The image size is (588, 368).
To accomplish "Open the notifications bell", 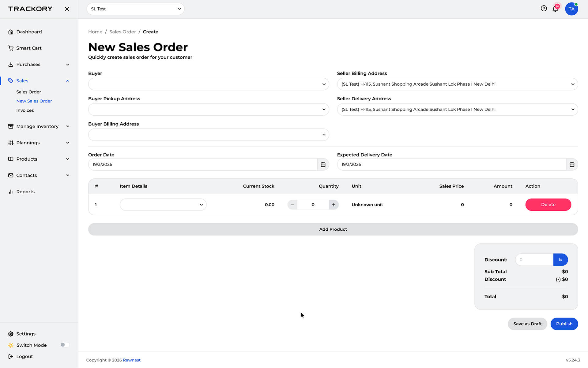I will coord(555,9).
